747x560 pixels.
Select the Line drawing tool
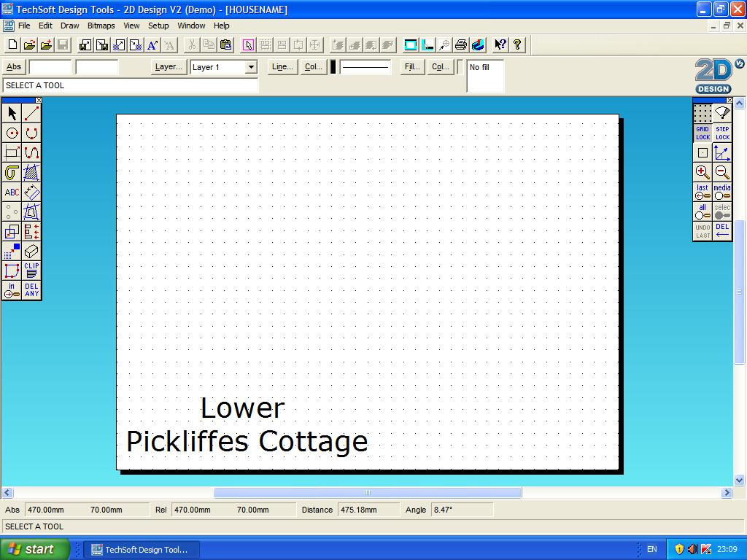(31, 113)
